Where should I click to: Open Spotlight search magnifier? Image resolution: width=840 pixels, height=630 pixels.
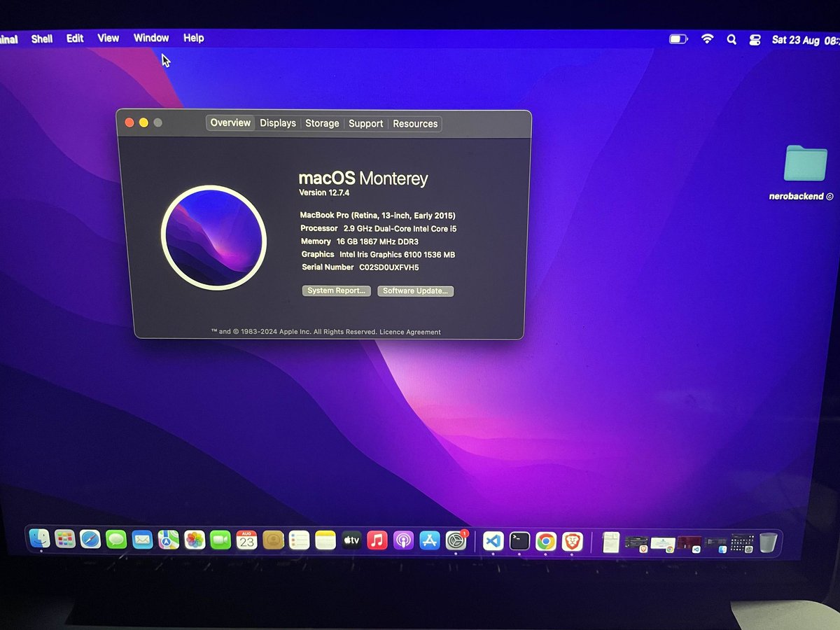point(731,40)
